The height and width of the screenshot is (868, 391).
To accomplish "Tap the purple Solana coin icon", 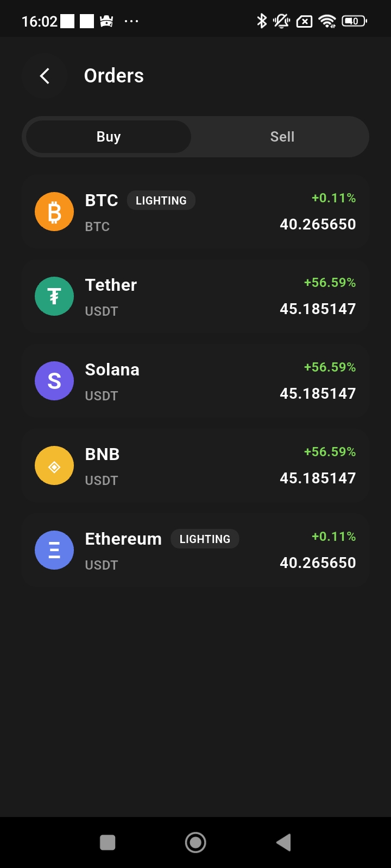I will 54,381.
